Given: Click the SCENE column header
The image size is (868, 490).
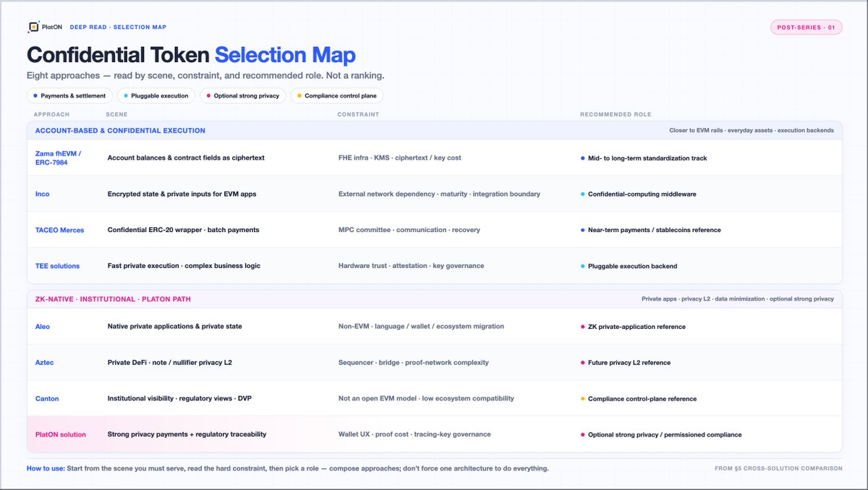Looking at the screenshot, I should (x=116, y=114).
